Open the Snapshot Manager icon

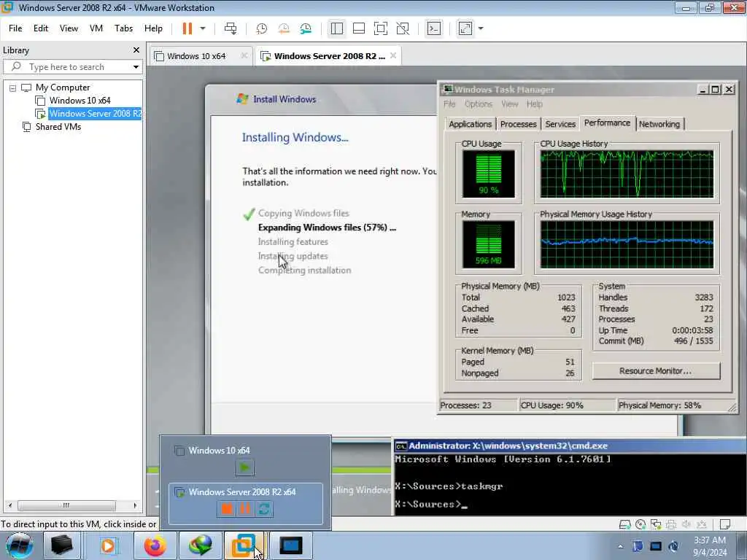coord(306,28)
